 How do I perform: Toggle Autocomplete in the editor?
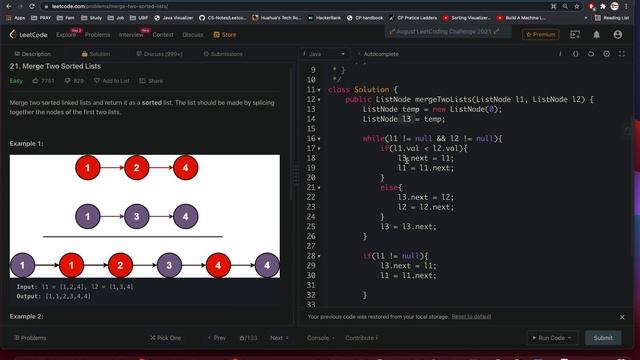click(x=378, y=54)
